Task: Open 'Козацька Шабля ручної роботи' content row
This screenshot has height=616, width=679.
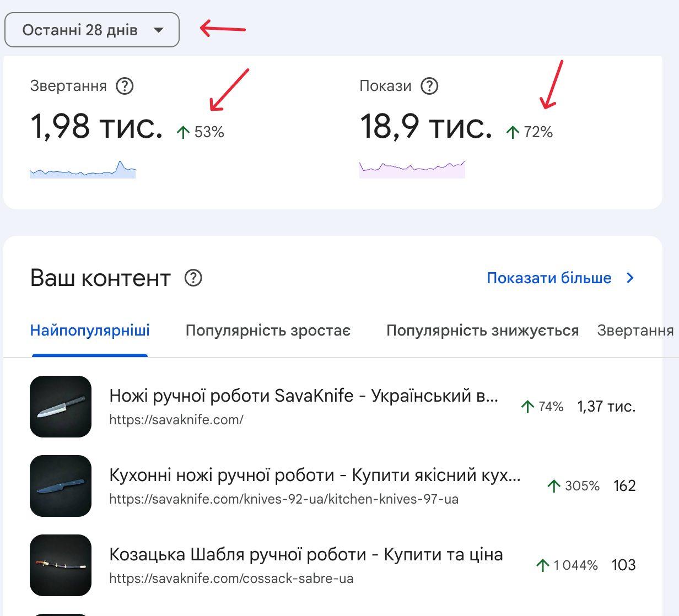Action: pyautogui.click(x=306, y=554)
